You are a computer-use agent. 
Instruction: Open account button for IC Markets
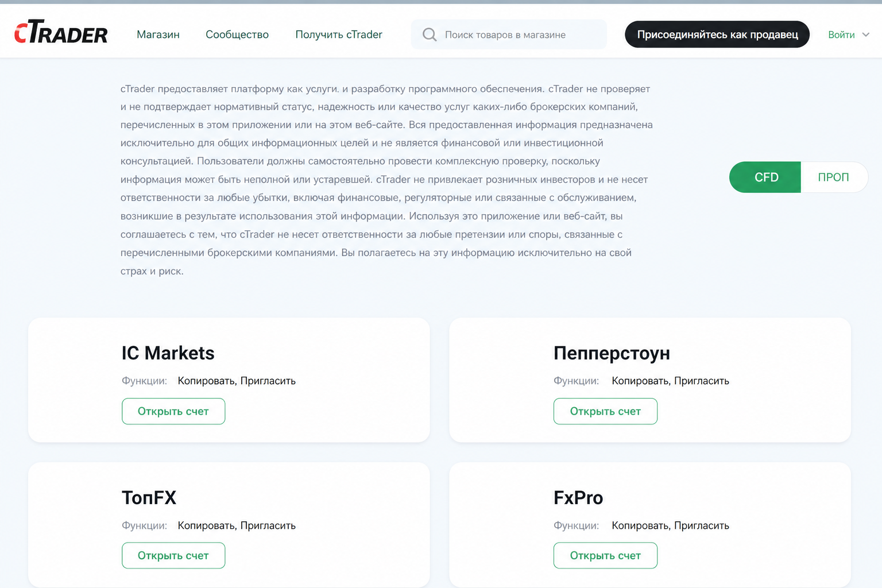click(173, 411)
